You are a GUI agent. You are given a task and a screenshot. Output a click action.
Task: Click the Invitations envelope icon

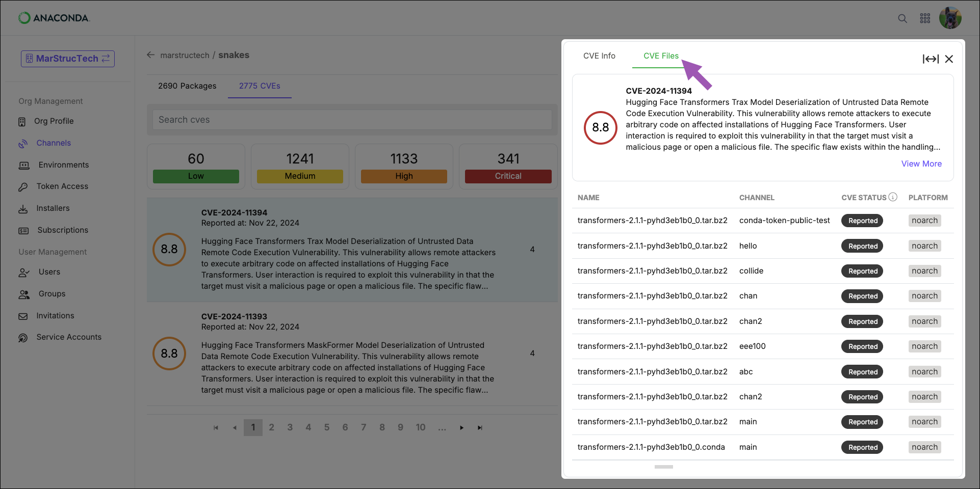[x=23, y=316]
